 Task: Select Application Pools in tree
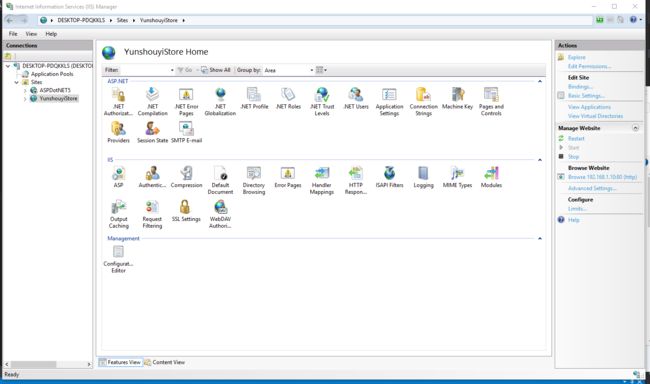tap(52, 74)
